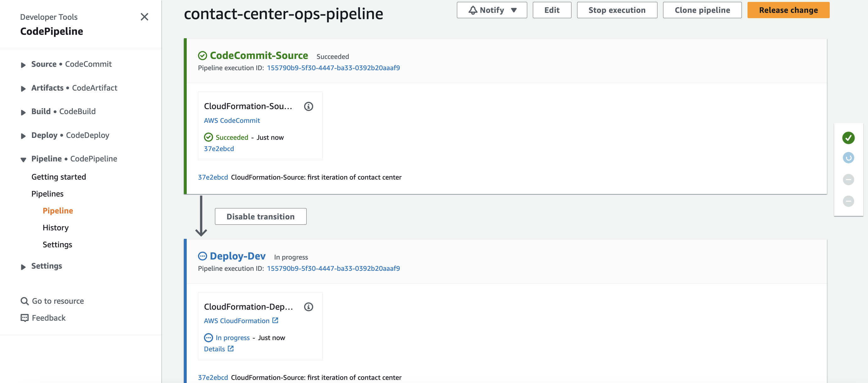Click the Stop execution button
Image resolution: width=868 pixels, height=383 pixels.
(617, 10)
